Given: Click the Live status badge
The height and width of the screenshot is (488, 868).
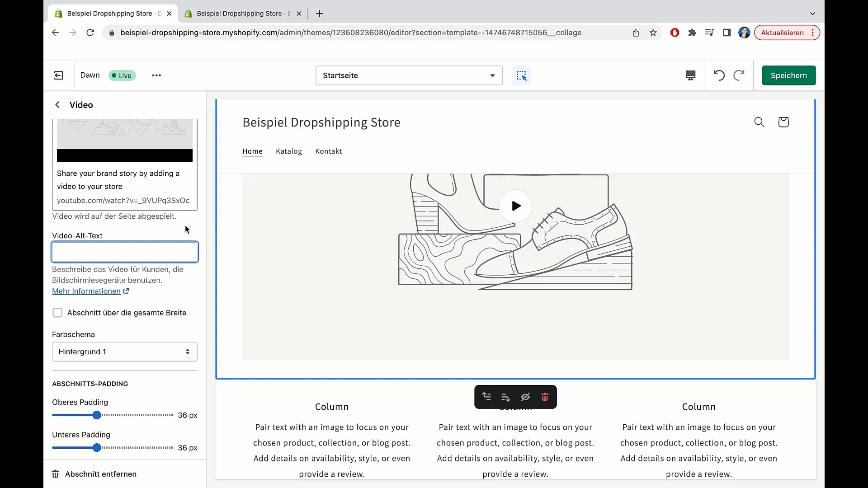Looking at the screenshot, I should pos(122,75).
